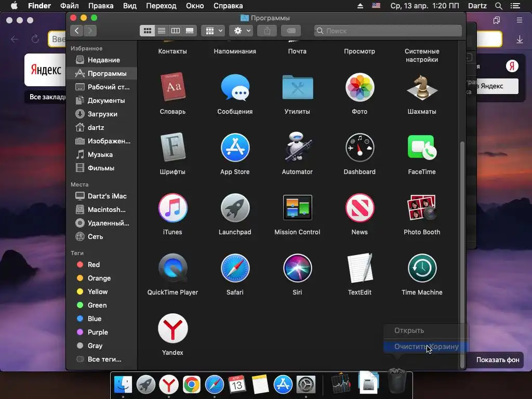
Task: Click the Yandex browser downloads arrow icon
Action: point(520,39)
